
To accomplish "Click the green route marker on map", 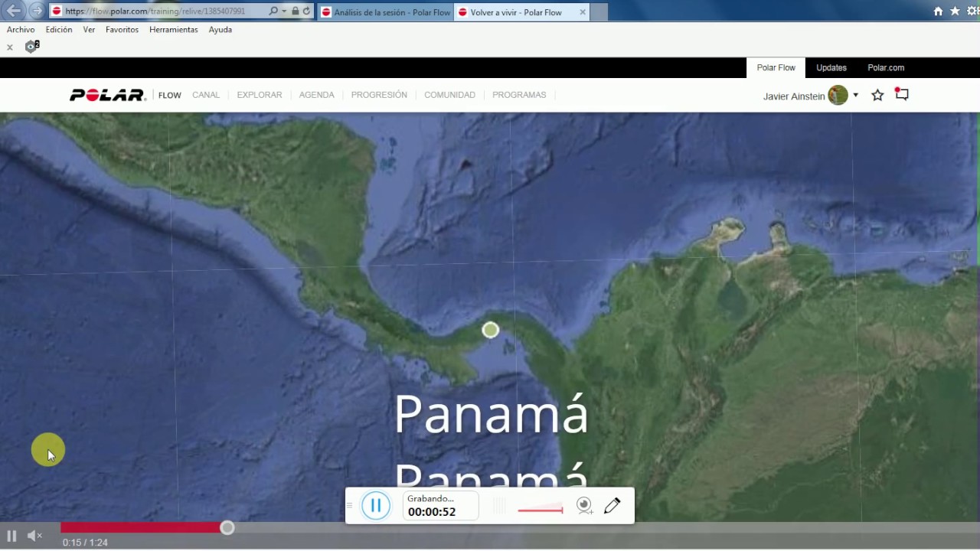I will 491,330.
